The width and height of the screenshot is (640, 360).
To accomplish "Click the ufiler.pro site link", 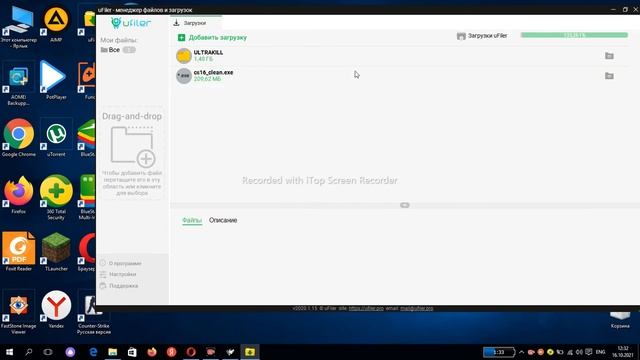I will click(x=366, y=308).
